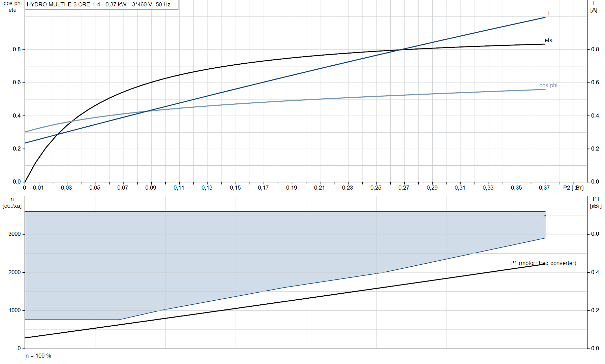Click the 0.2 tick on the left cos phi axis
This screenshot has width=605, height=364.
tap(17, 149)
